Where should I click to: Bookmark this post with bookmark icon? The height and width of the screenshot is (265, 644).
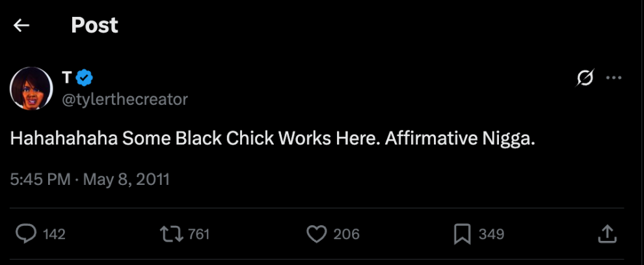click(462, 234)
